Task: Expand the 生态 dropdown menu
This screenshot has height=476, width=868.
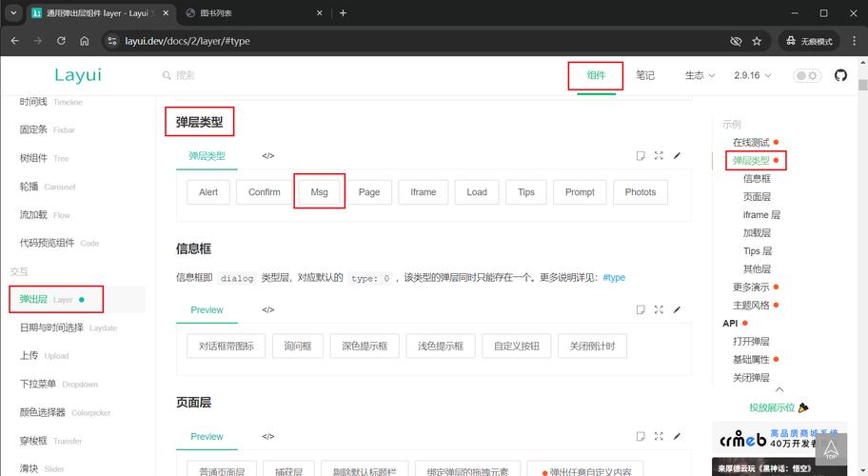Action: [700, 75]
